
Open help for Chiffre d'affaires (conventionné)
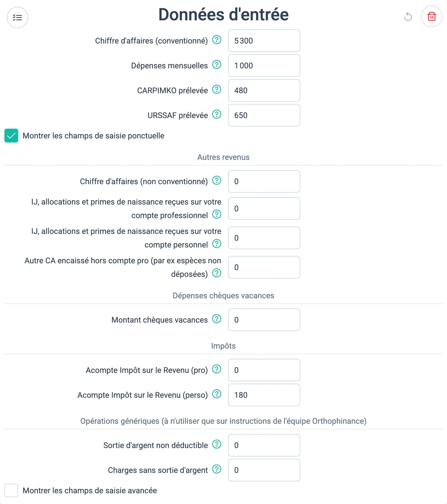(x=217, y=40)
